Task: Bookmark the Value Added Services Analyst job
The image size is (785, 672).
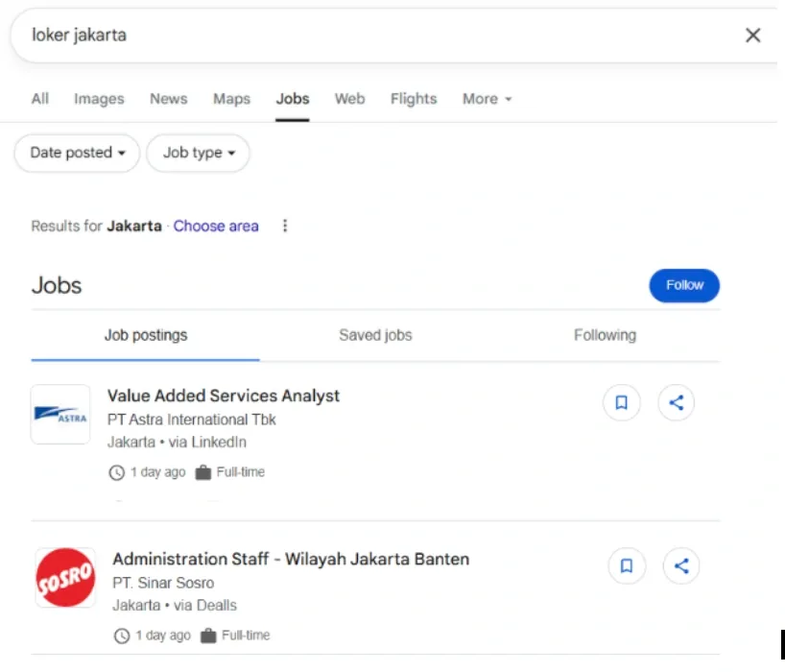Action: pos(621,402)
